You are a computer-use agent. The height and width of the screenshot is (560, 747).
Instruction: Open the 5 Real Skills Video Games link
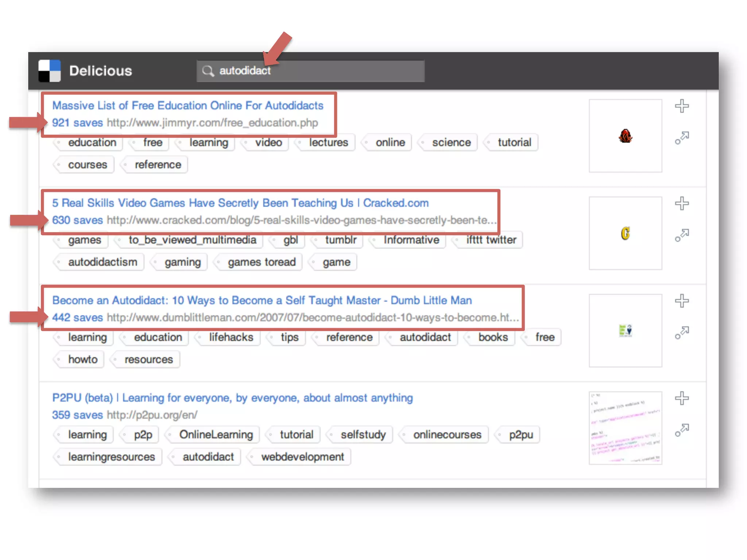point(240,203)
